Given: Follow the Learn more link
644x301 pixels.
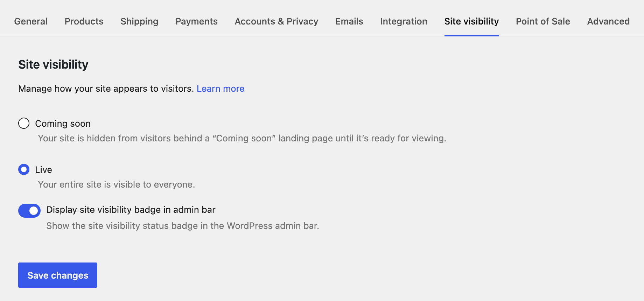Looking at the screenshot, I should click(x=220, y=89).
